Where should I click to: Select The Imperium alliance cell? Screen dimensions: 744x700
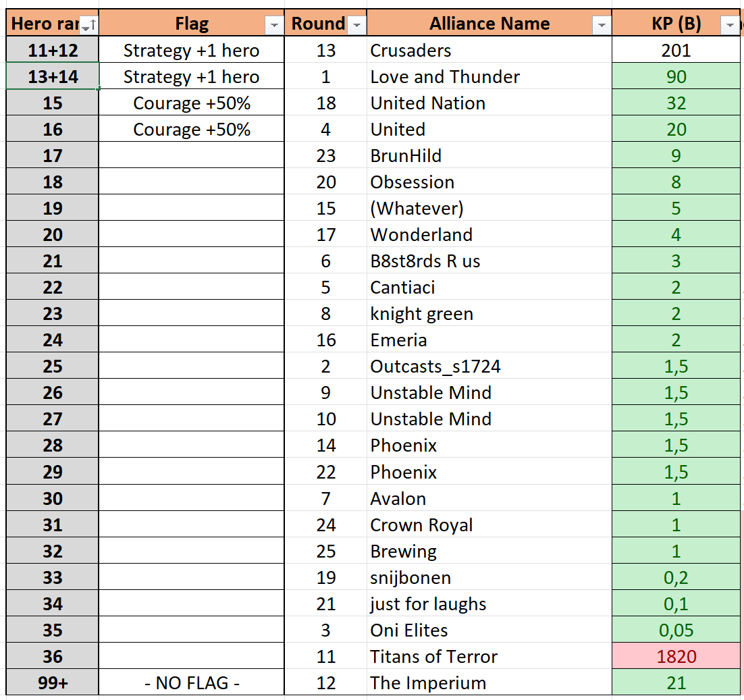[x=489, y=682]
